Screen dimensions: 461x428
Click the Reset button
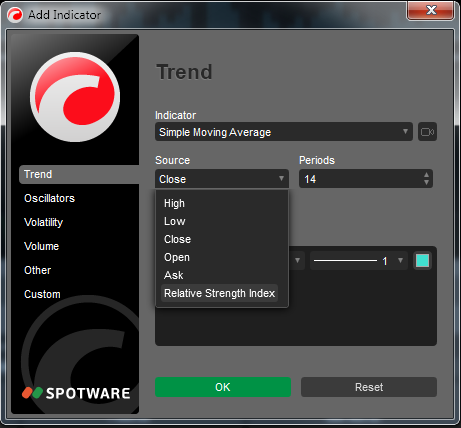pyautogui.click(x=369, y=387)
